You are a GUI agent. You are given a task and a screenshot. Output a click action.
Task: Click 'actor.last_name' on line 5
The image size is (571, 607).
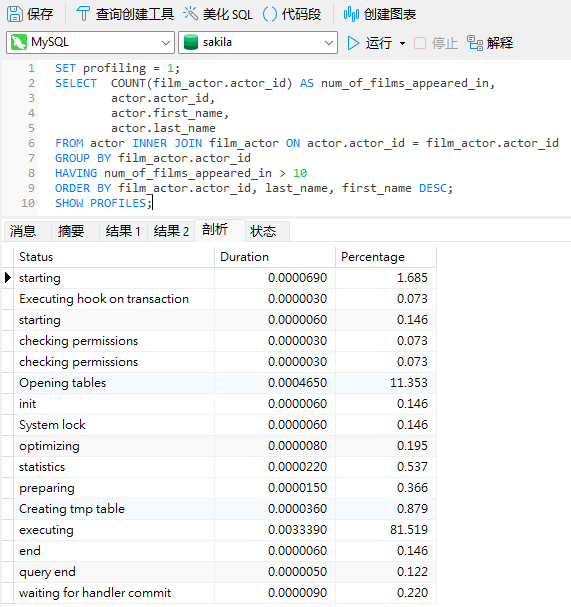coord(163,128)
